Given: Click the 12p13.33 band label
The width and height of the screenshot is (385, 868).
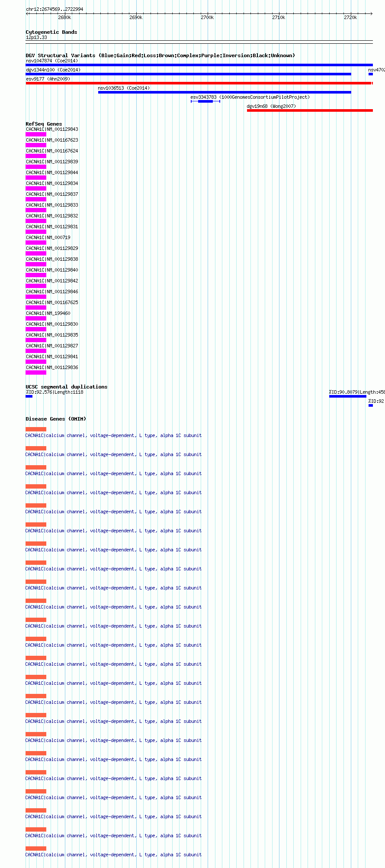Looking at the screenshot, I should tap(36, 37).
